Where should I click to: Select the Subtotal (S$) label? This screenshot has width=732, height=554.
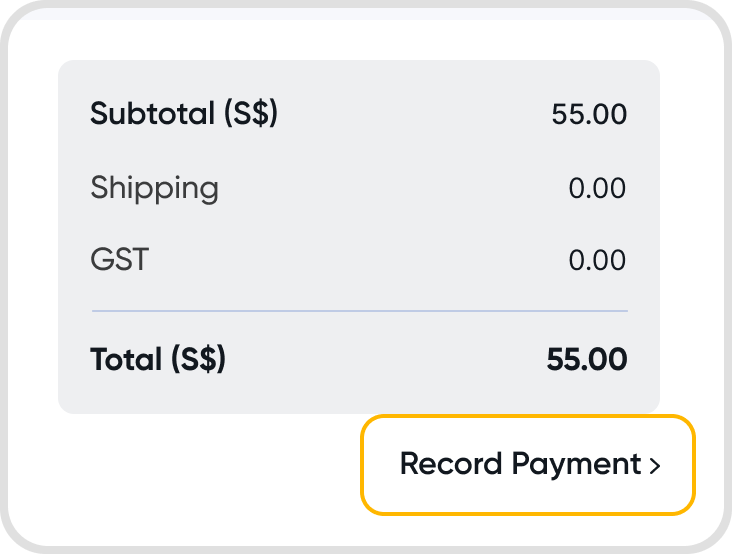[183, 114]
